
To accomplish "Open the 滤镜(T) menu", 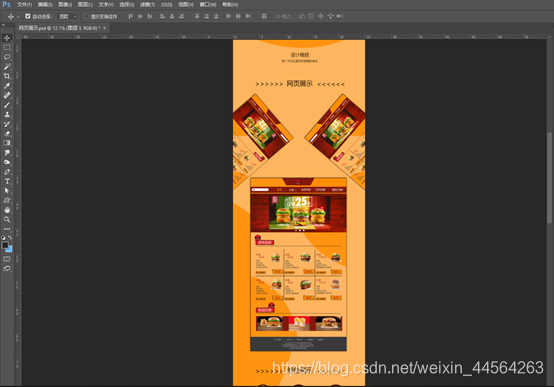I will click(x=147, y=5).
